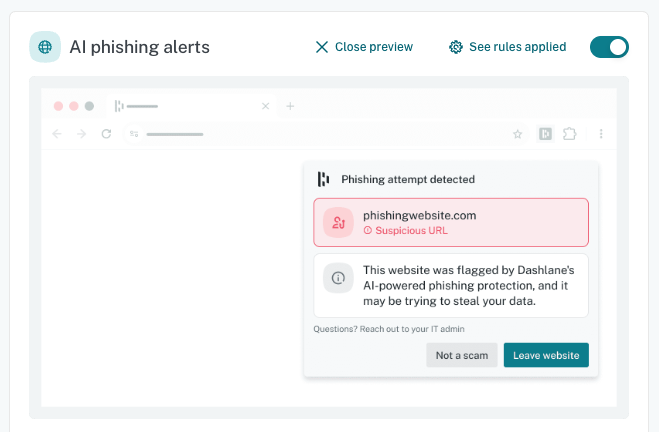Turn off the AI phishing alerts toggle
This screenshot has height=432, width=659.
click(609, 47)
